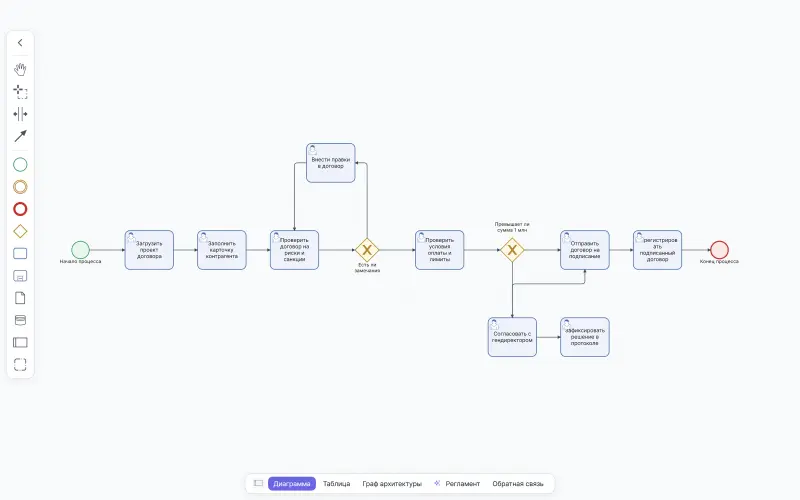Select the task Отправить договор на подписание
This screenshot has height=500, width=800.
(585, 250)
